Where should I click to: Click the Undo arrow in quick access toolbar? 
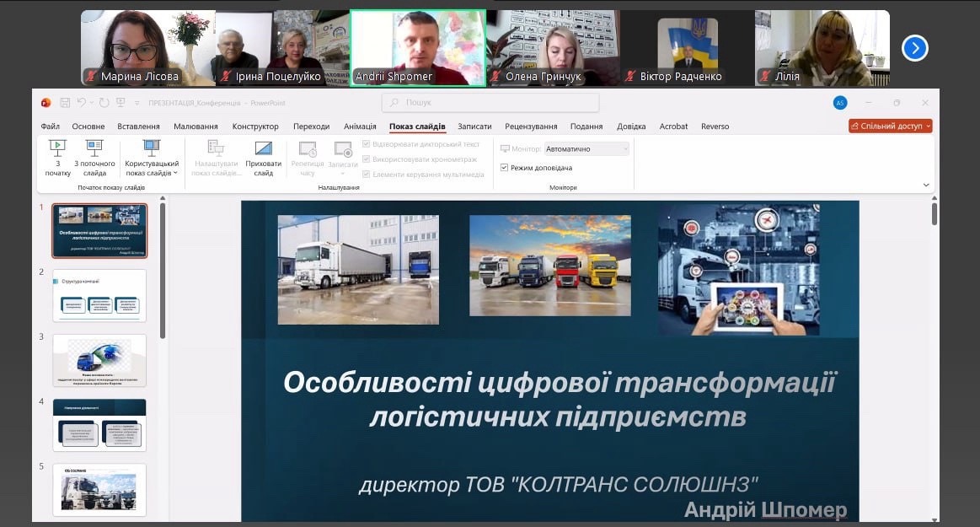pyautogui.click(x=82, y=103)
